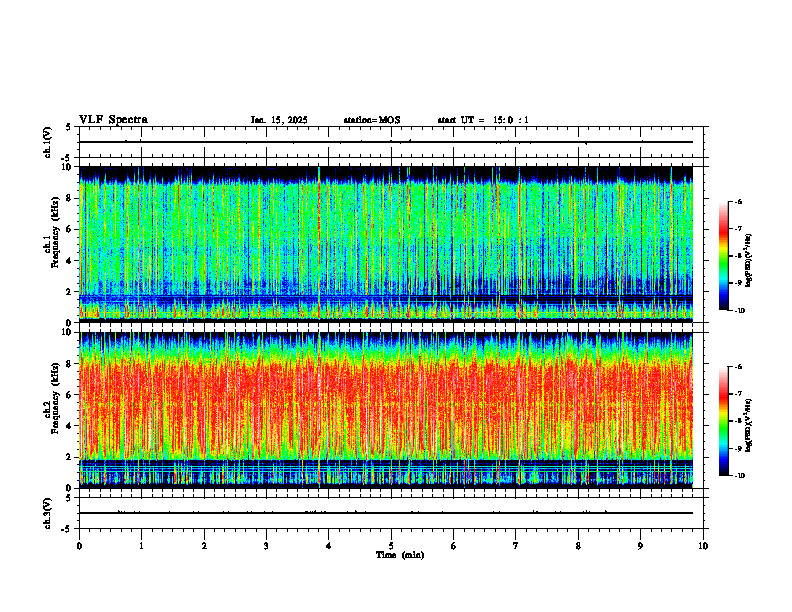Viewport: 792px width, 612px height.
Task: Click time axis tick label "3"
Action: click(x=266, y=545)
